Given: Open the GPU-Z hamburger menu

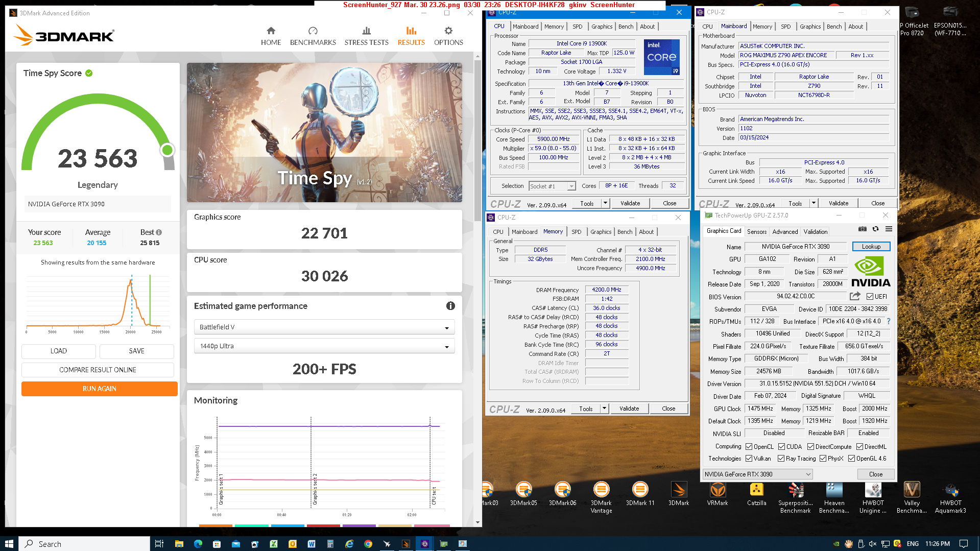Looking at the screenshot, I should (889, 229).
